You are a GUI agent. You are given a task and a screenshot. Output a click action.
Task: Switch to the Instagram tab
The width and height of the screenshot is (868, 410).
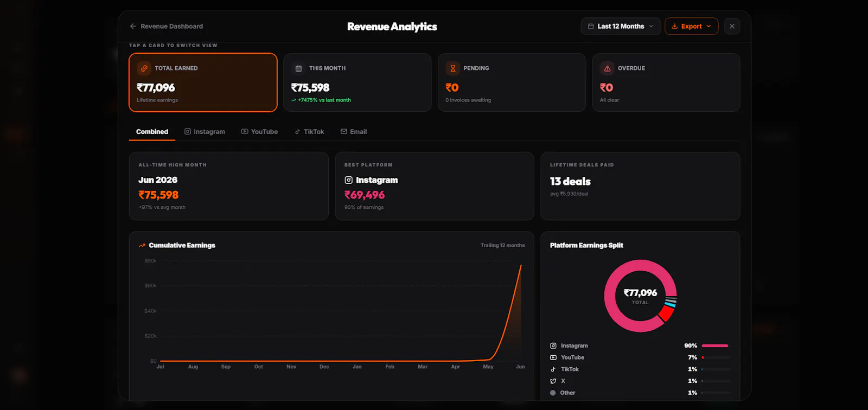[205, 132]
